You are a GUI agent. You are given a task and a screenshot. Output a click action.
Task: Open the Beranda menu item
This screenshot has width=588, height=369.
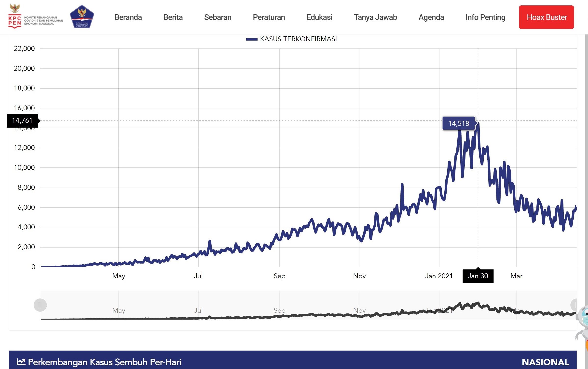click(x=128, y=17)
